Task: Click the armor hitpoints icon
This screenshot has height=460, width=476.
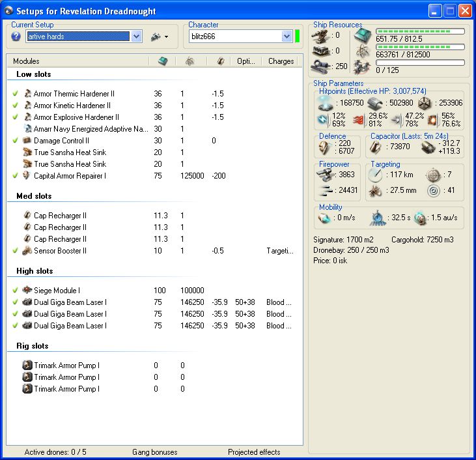Action: [375, 104]
